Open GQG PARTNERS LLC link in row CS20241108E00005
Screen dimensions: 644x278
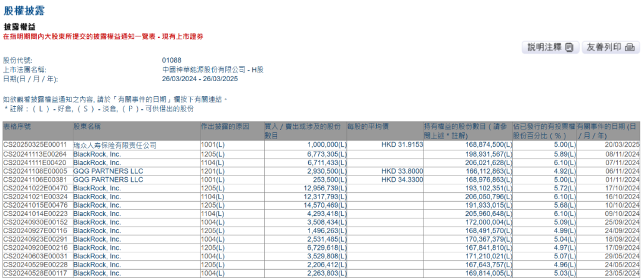(108, 171)
